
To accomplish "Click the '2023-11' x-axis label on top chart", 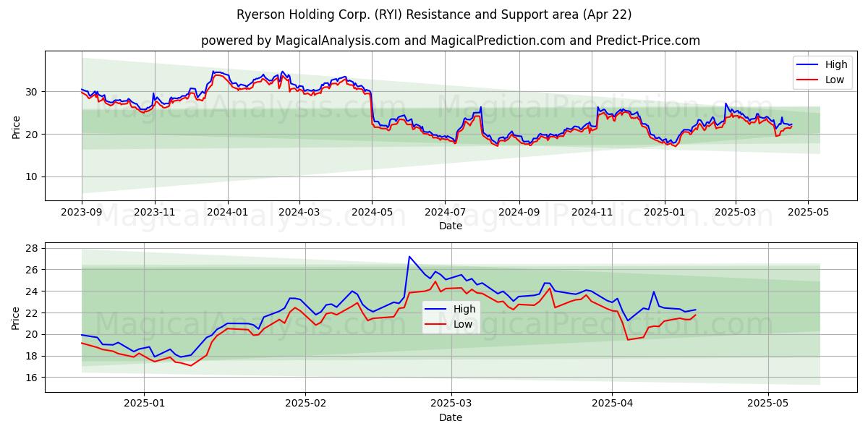I will (x=154, y=213).
